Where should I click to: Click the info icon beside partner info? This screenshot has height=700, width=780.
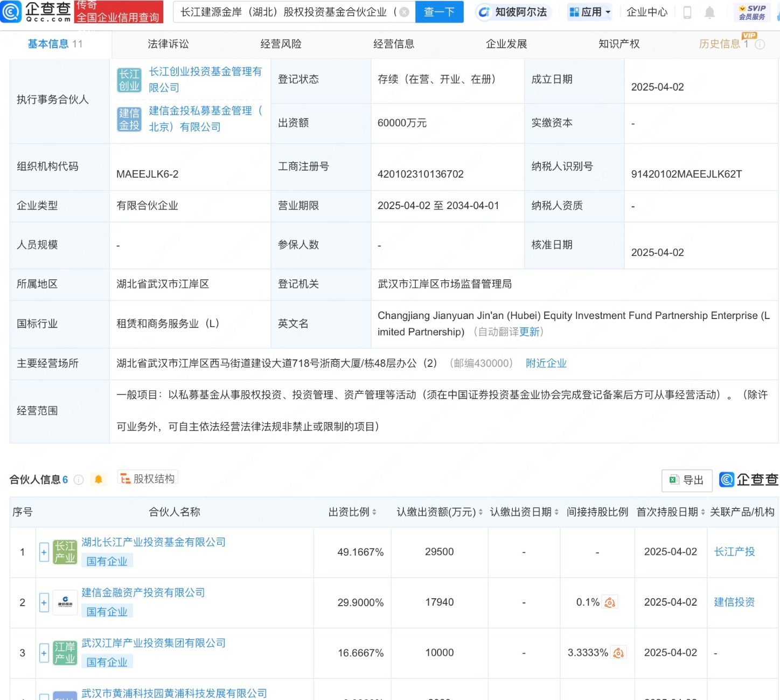pyautogui.click(x=79, y=480)
